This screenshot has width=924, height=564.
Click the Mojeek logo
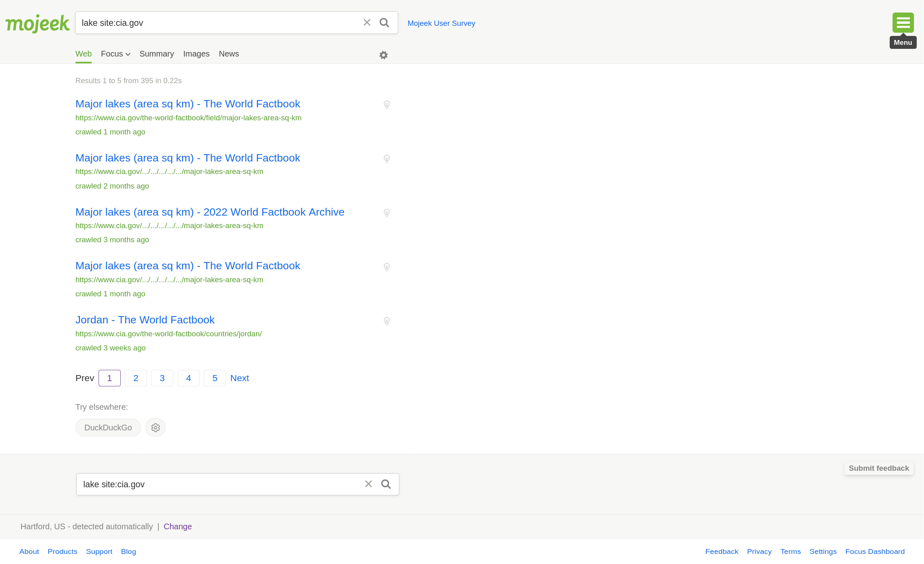37,23
